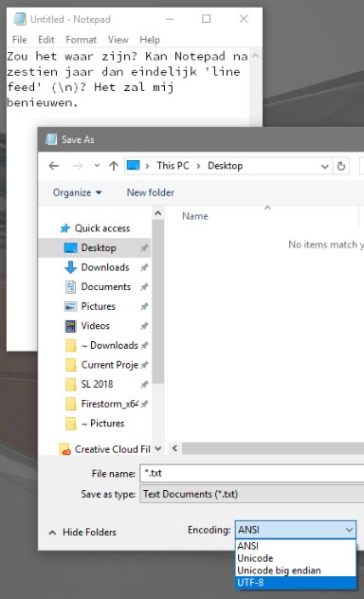Unpin Desktop via its pin icon
The image size is (364, 599).
coord(144,248)
